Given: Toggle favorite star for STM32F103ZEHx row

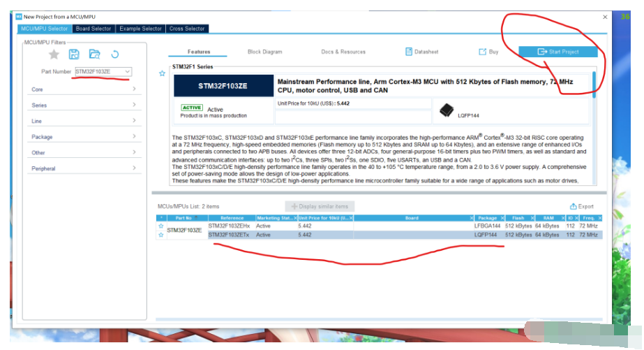Looking at the screenshot, I should [x=161, y=226].
